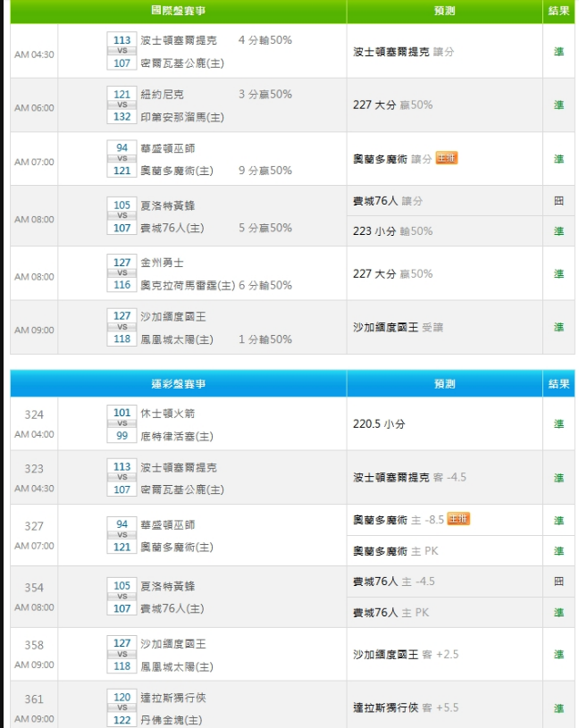Select 紐約尼克 team name
This screenshot has width=579, height=728.
coord(162,95)
